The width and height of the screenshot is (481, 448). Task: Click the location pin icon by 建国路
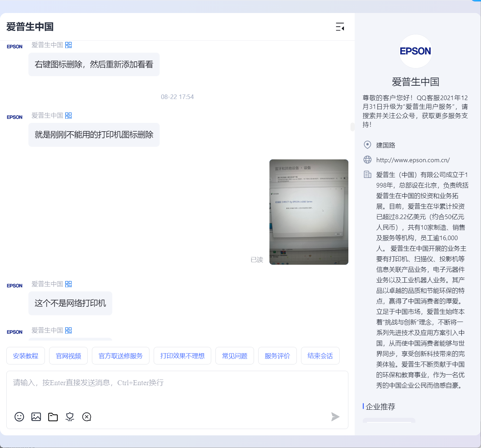pyautogui.click(x=367, y=145)
